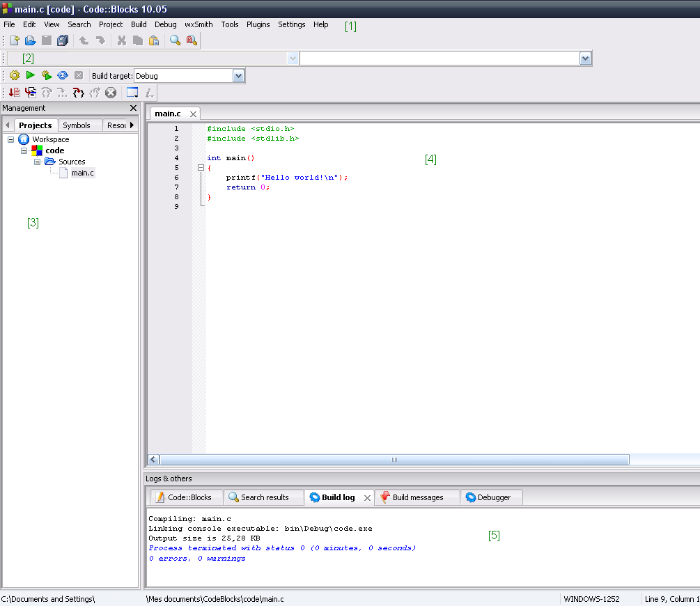Close the main.c editor tab
The height and width of the screenshot is (606, 700).
point(194,114)
